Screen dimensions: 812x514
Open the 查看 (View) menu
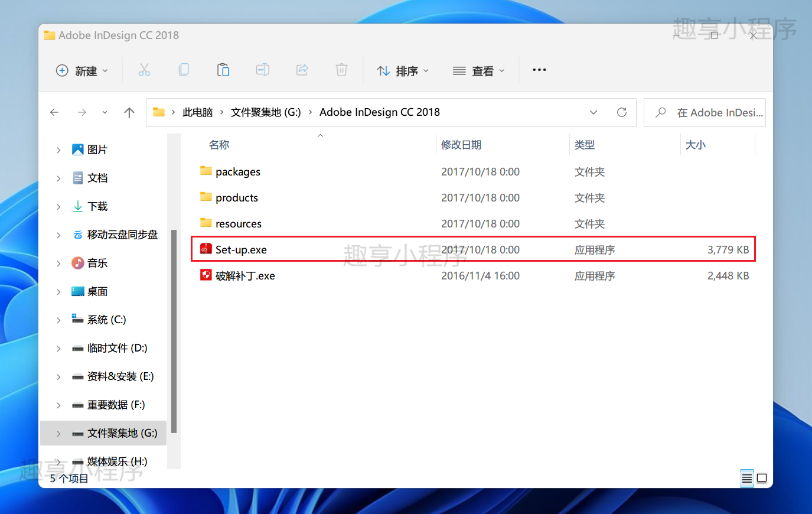tap(478, 70)
